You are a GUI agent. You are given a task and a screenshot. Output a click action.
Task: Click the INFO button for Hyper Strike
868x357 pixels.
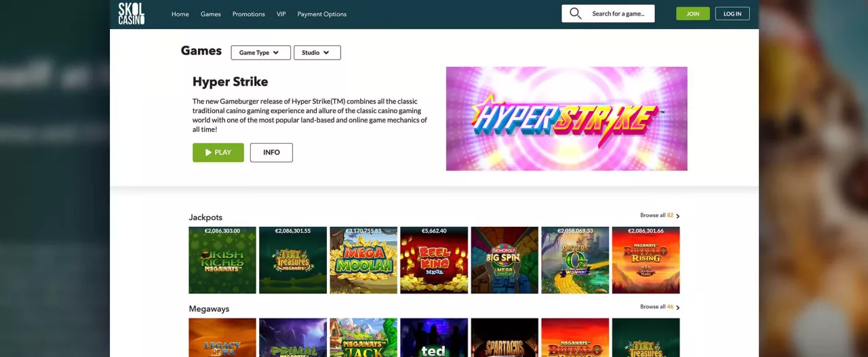(271, 152)
